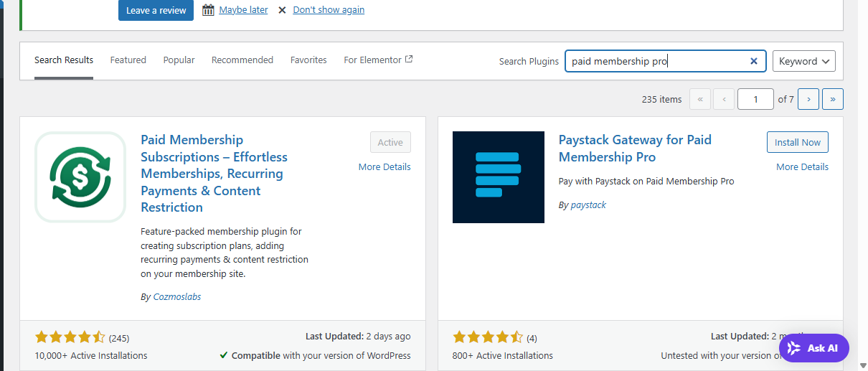Click the star rating with 4 reviews
Viewport: 868px width, 371px height.
[488, 337]
